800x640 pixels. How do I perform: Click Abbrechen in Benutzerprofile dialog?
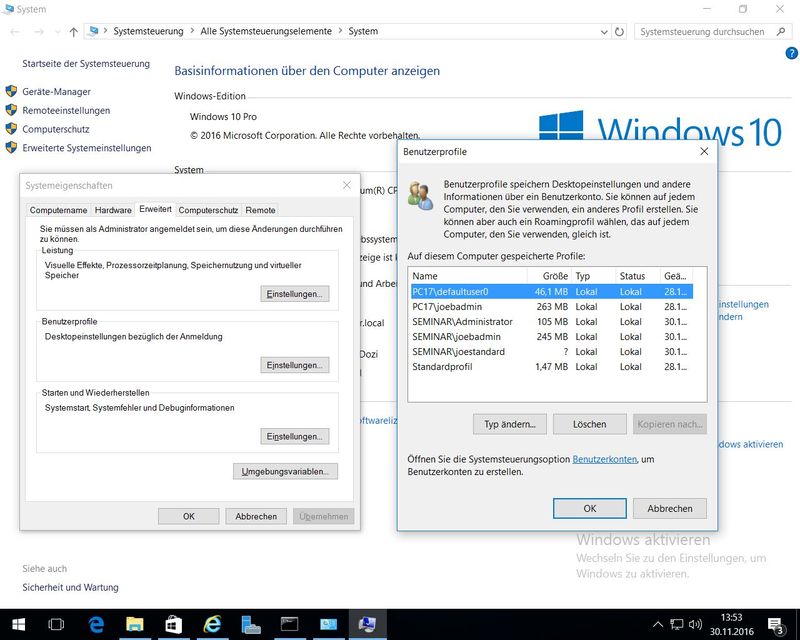tap(669, 509)
